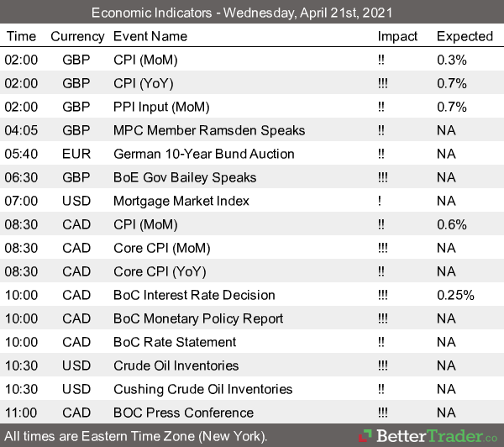Click the Impact column header

(397, 36)
